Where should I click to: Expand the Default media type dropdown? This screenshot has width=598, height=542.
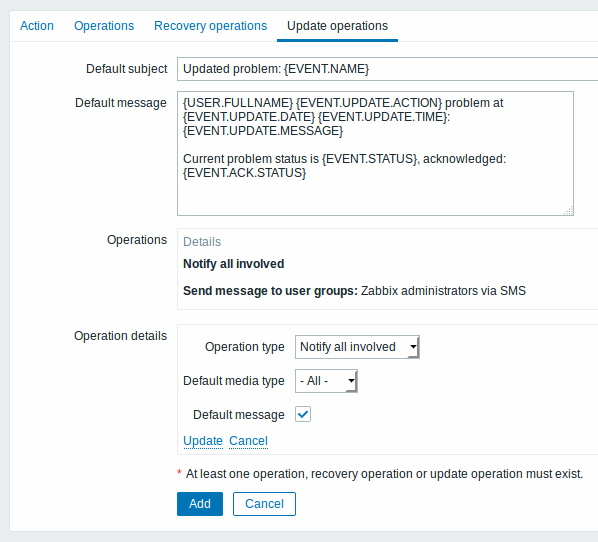click(326, 381)
